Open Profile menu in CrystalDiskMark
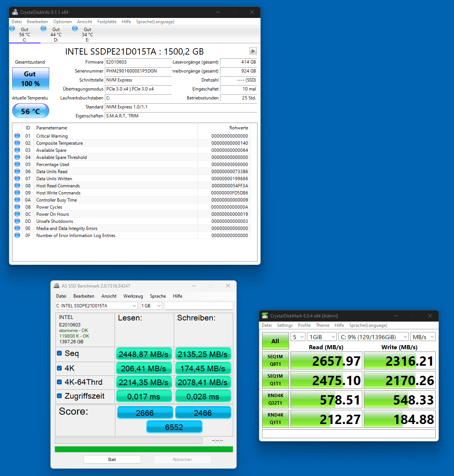 [304, 325]
